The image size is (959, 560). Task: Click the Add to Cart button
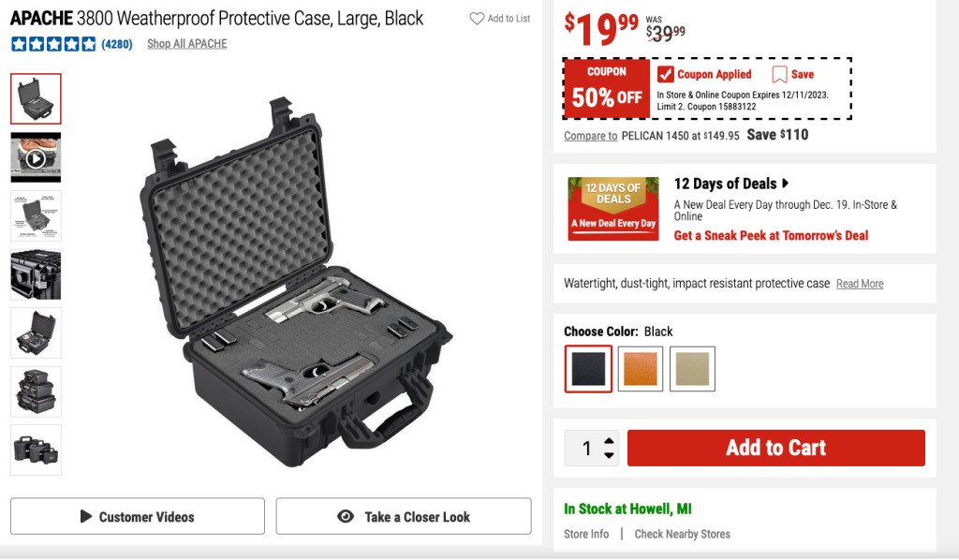coord(775,448)
